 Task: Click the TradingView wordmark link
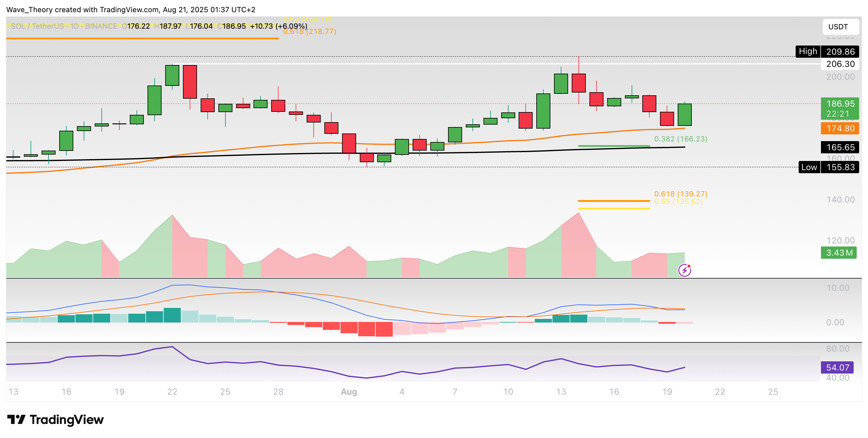coord(66,419)
